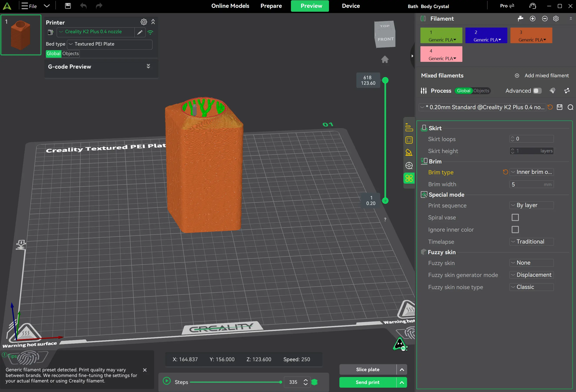
Task: Open the Print sequence dropdown
Action: 531,205
